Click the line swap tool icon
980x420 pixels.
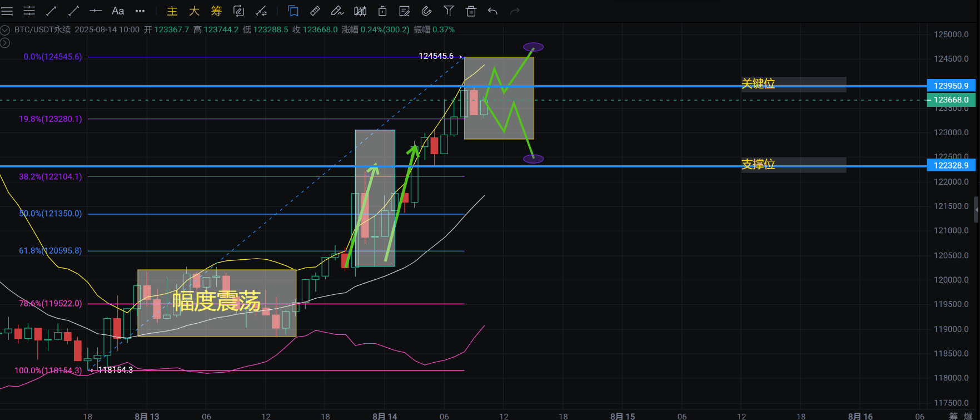point(261,11)
